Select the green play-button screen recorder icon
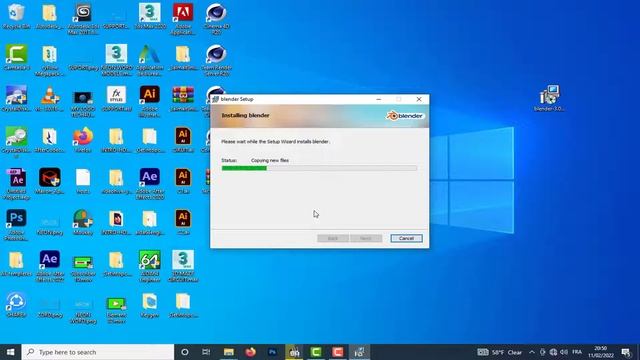 point(116,309)
